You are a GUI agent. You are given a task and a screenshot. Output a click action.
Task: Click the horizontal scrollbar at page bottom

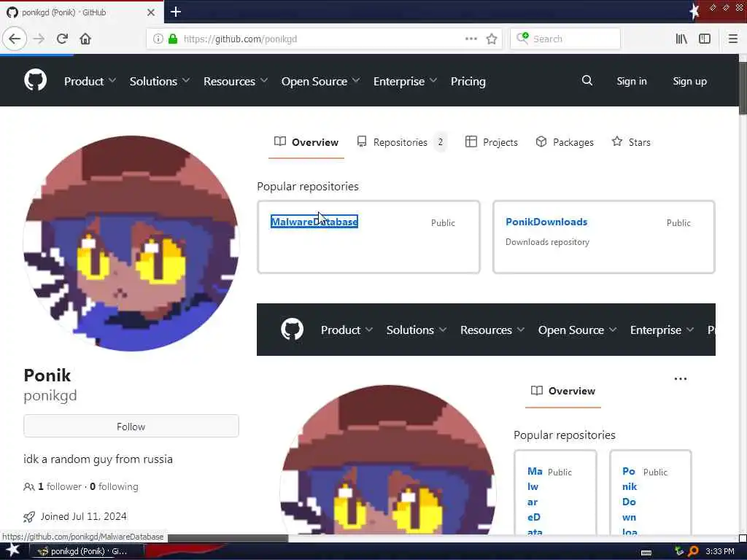(x=226, y=538)
